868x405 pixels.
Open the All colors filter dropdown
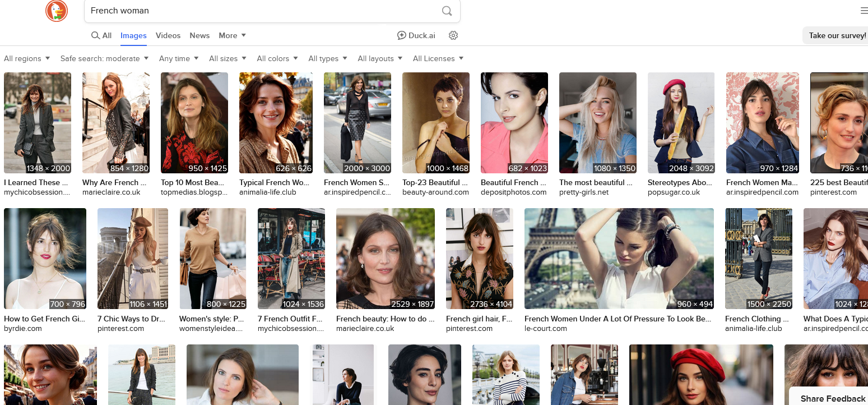click(277, 58)
